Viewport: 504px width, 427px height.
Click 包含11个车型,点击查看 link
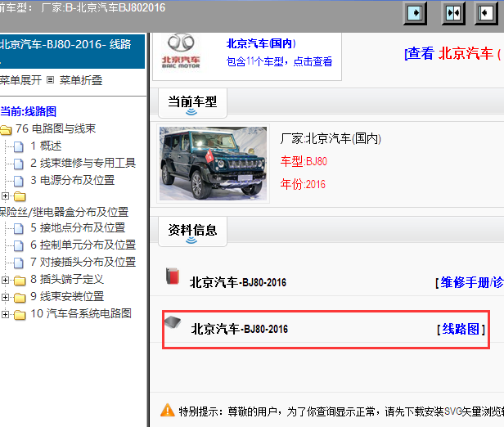coord(279,61)
